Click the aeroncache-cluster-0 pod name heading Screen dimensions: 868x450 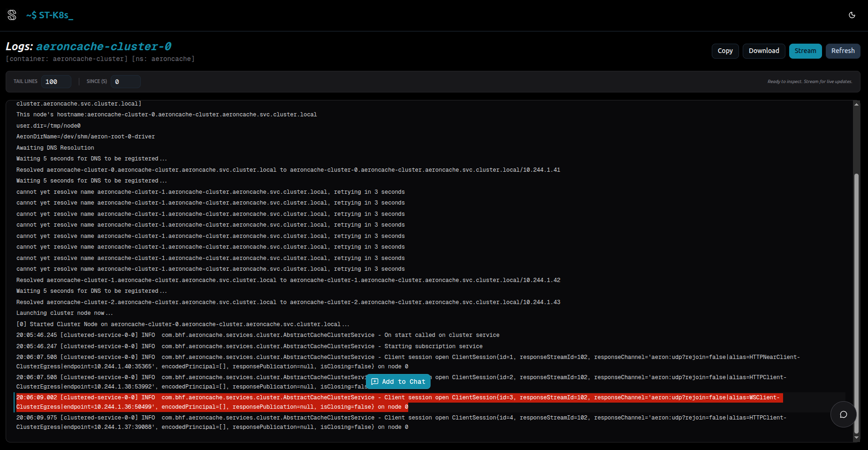[104, 46]
